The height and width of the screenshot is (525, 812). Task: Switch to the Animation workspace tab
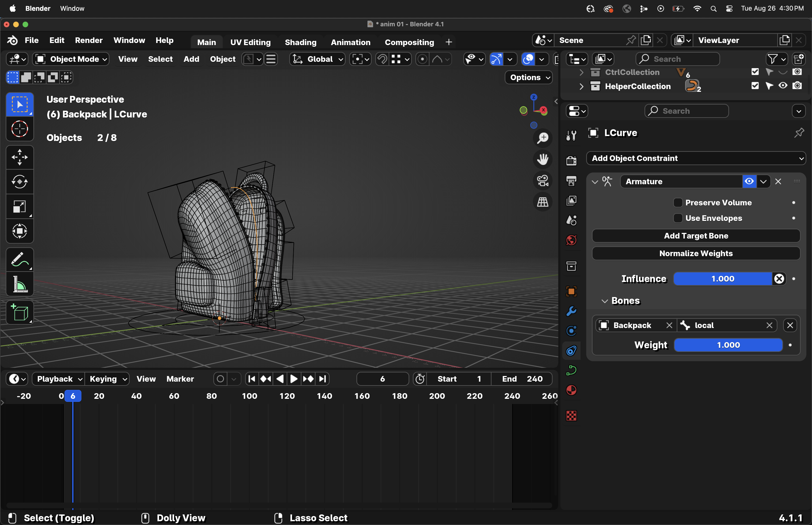(351, 42)
